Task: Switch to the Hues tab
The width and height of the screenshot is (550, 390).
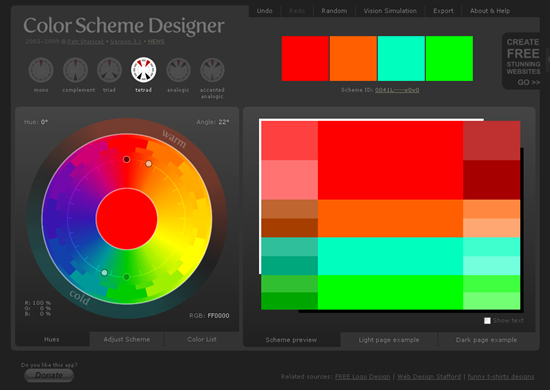Action: (x=52, y=339)
